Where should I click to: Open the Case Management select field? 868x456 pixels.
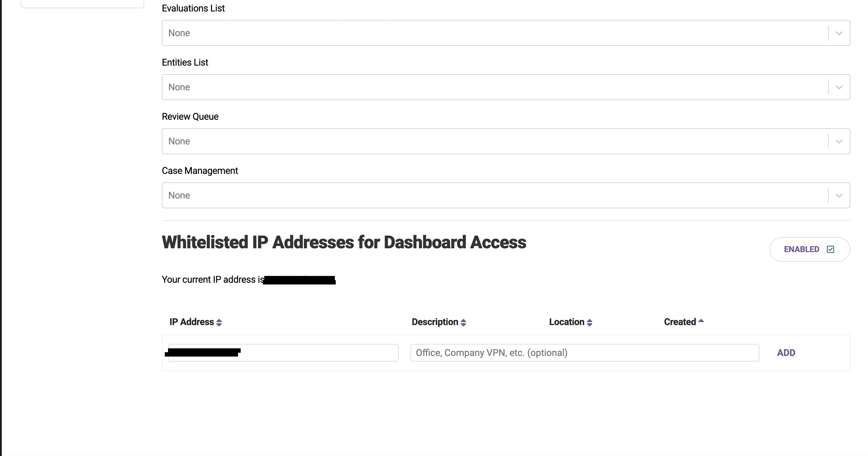506,195
